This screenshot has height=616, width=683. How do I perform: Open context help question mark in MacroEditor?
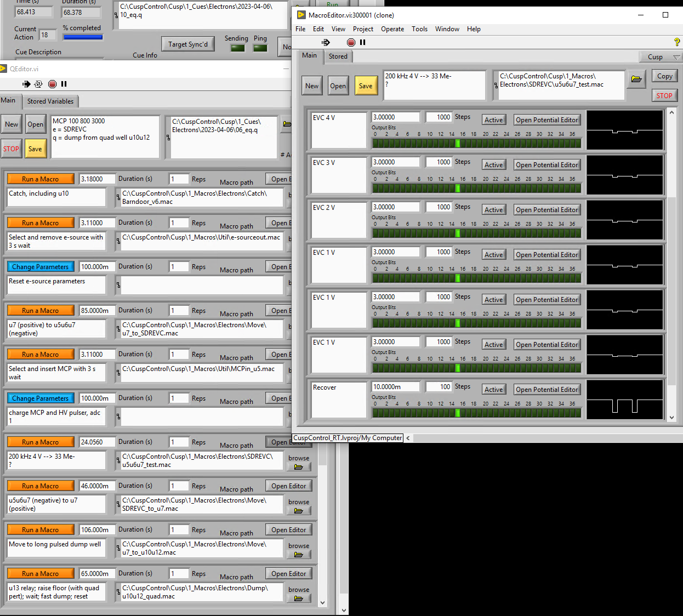coord(677,42)
